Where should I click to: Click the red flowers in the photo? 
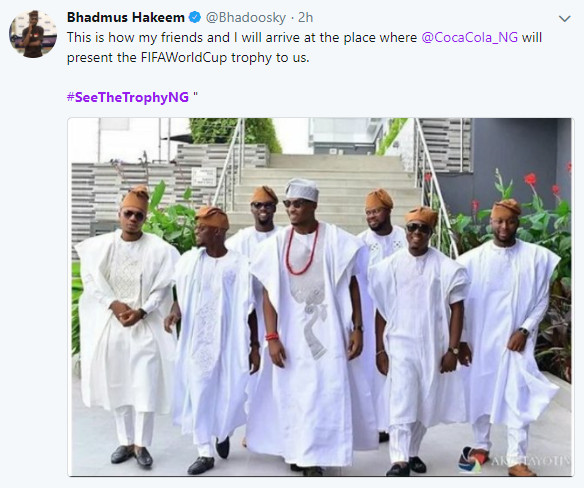(x=530, y=179)
